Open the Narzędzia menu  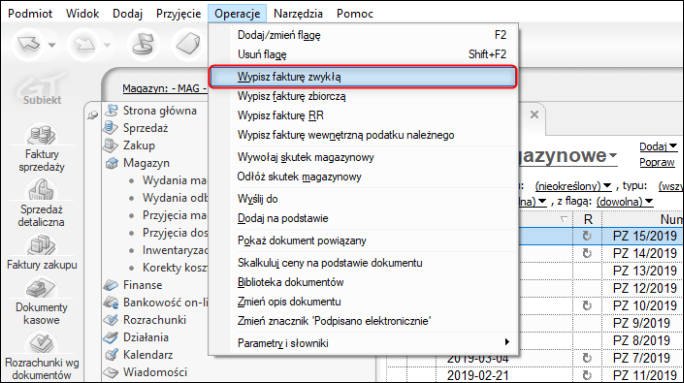click(298, 14)
